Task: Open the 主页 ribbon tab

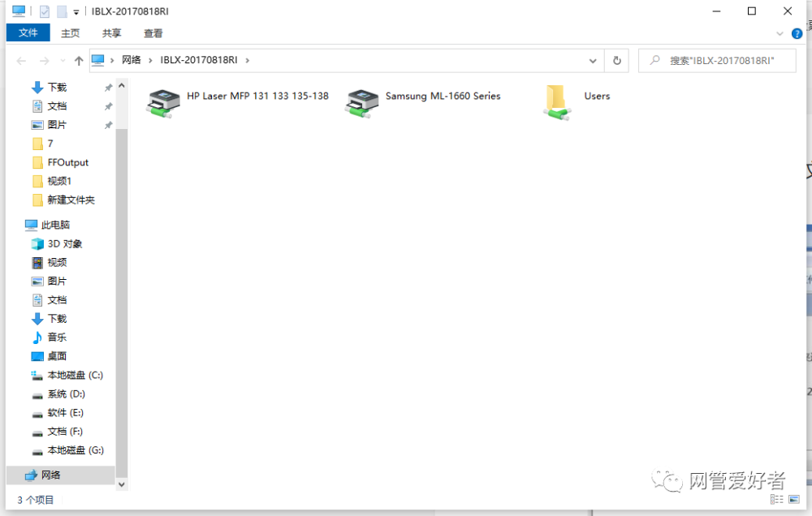Action: (x=71, y=33)
